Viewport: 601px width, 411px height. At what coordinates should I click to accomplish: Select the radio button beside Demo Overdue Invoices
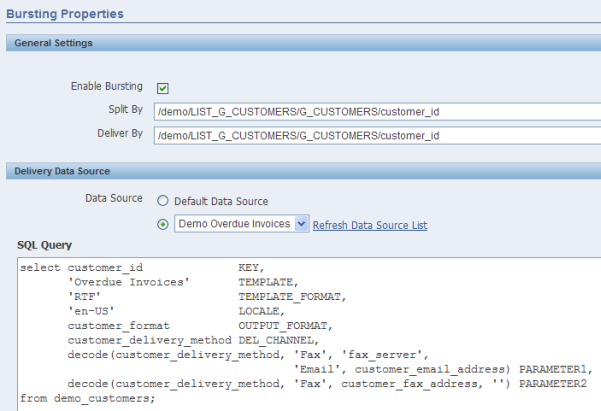point(163,224)
